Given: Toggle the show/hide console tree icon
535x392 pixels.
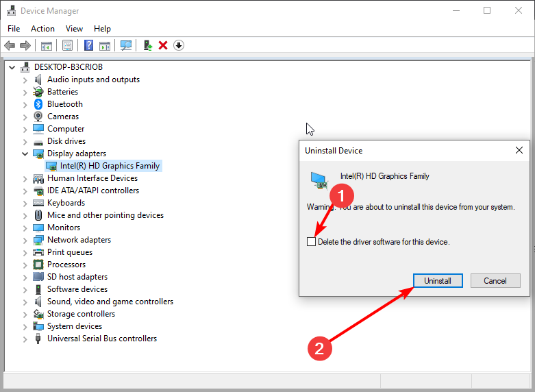Looking at the screenshot, I should (x=47, y=45).
